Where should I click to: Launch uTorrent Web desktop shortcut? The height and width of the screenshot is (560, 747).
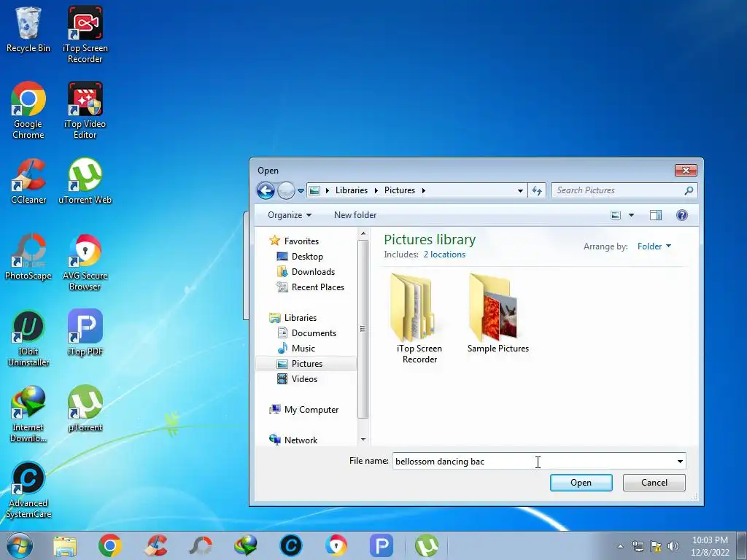pos(85,181)
